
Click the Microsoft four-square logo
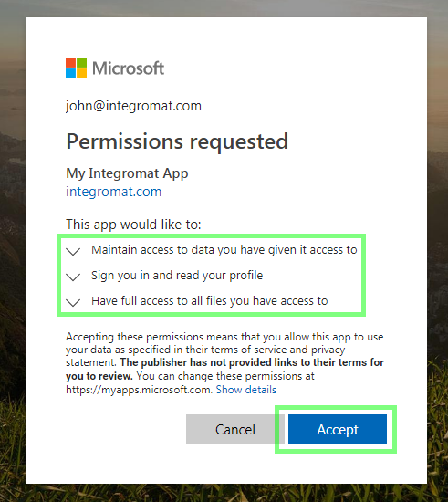click(76, 68)
